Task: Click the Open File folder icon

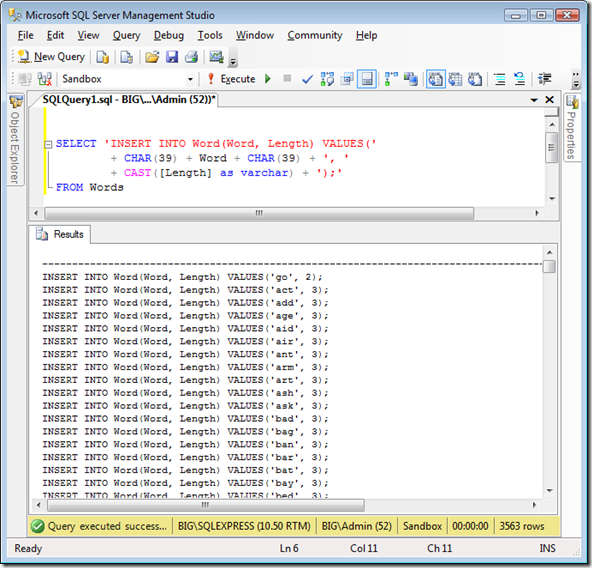Action: [152, 57]
